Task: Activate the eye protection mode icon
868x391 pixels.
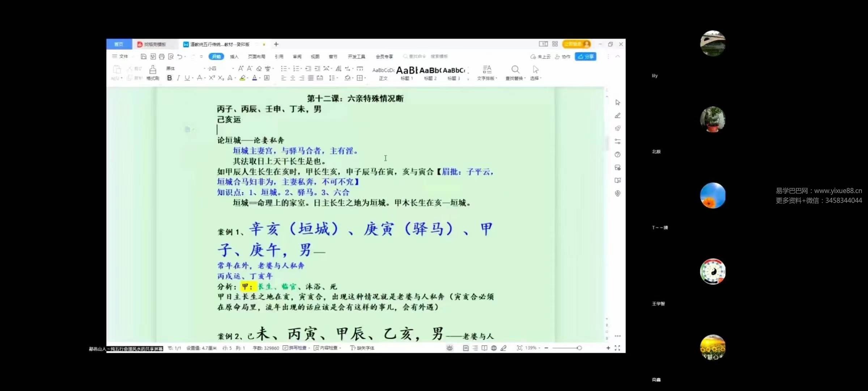Action: tap(450, 348)
